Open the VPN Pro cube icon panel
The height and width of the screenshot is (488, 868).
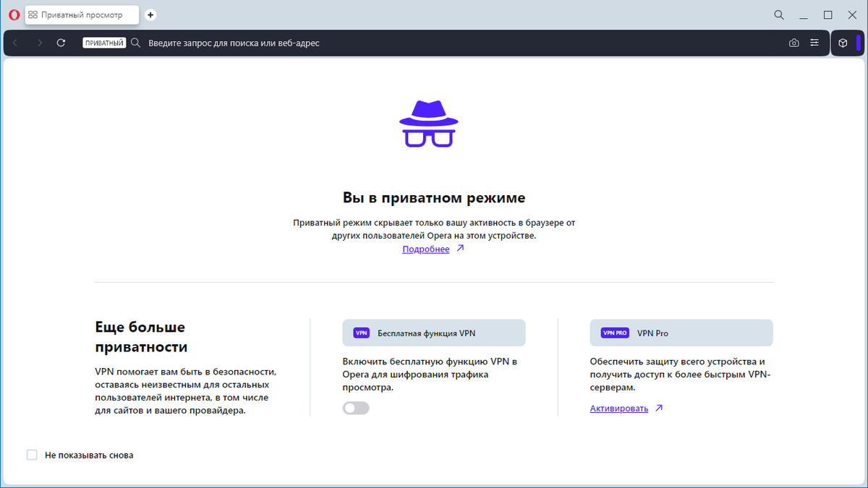[843, 43]
